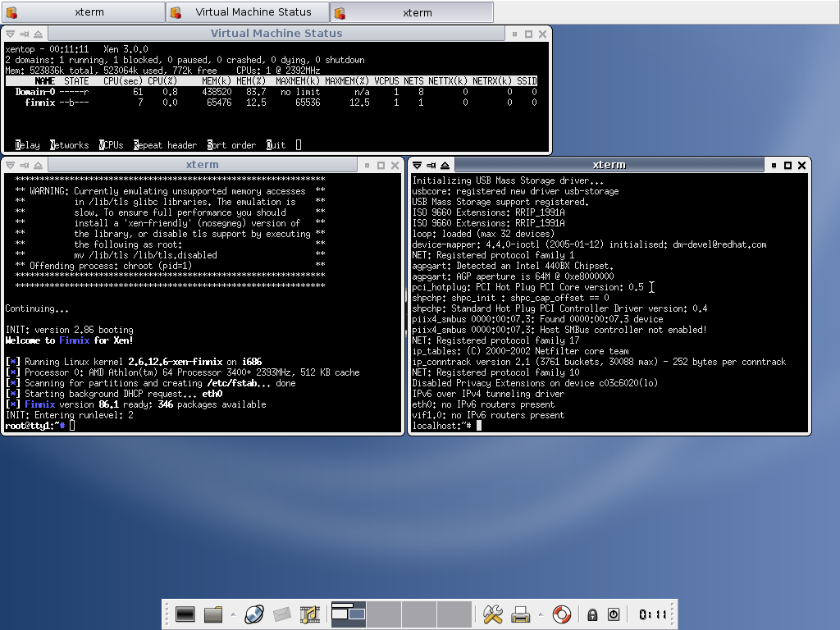Launch the media application icon in the taskbar

310,613
